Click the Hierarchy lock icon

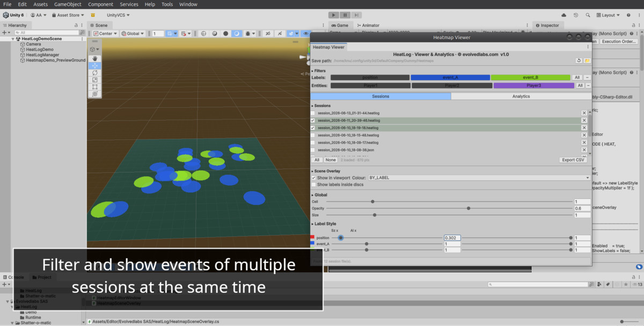click(75, 25)
